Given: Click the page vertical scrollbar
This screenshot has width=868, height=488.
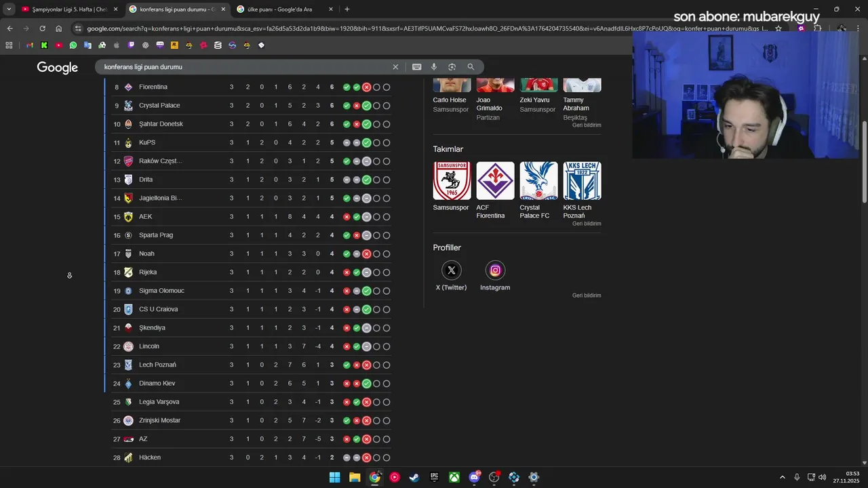Looking at the screenshot, I should (864, 161).
